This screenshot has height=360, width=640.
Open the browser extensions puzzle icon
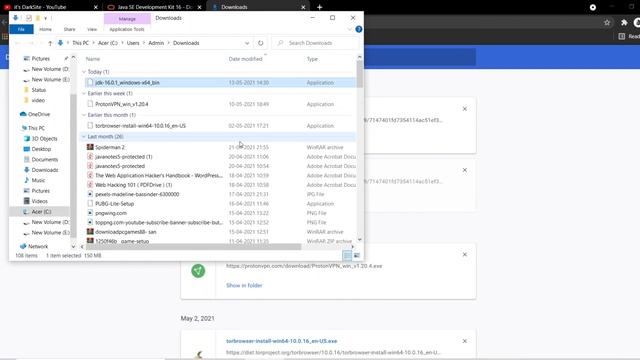[624, 23]
